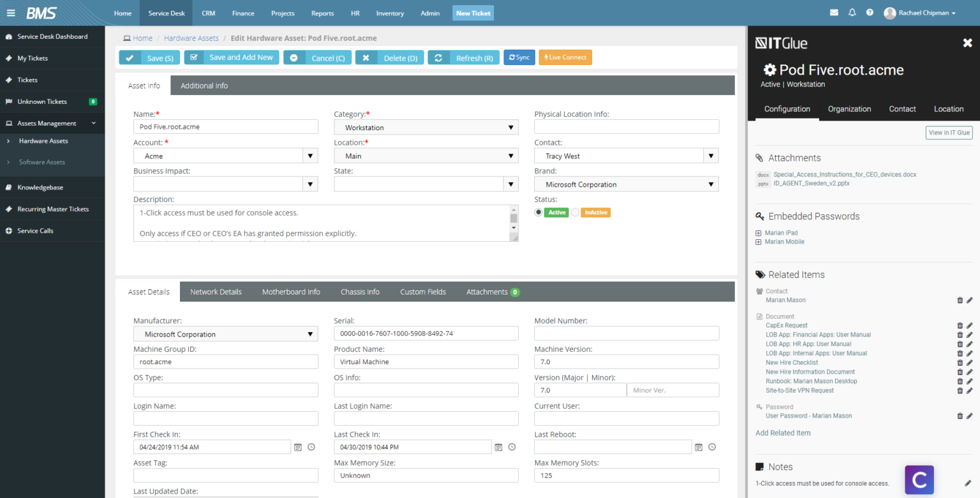The height and width of the screenshot is (498, 980).
Task: Select the Active status radio button
Action: coord(538,212)
